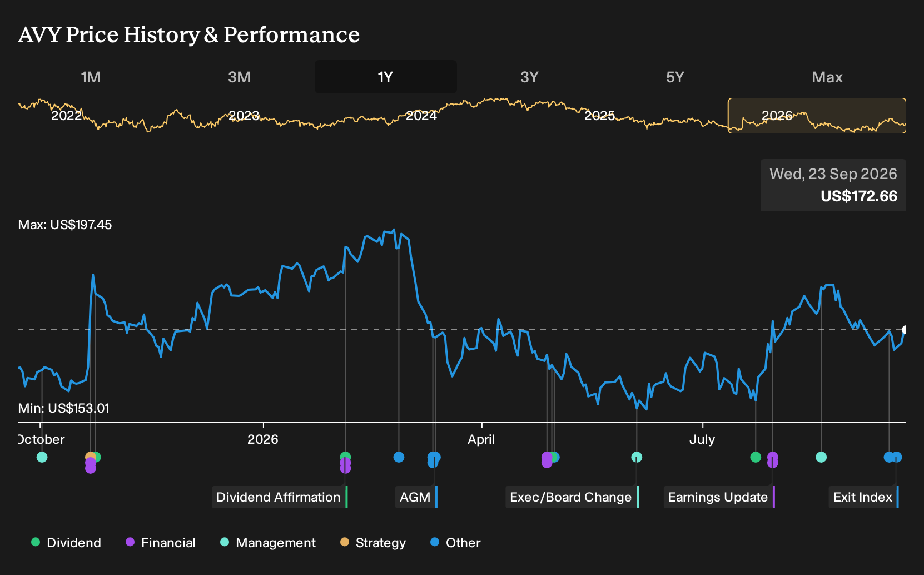This screenshot has height=575, width=924.
Task: Toggle the Financial legend filter
Action: point(160,543)
